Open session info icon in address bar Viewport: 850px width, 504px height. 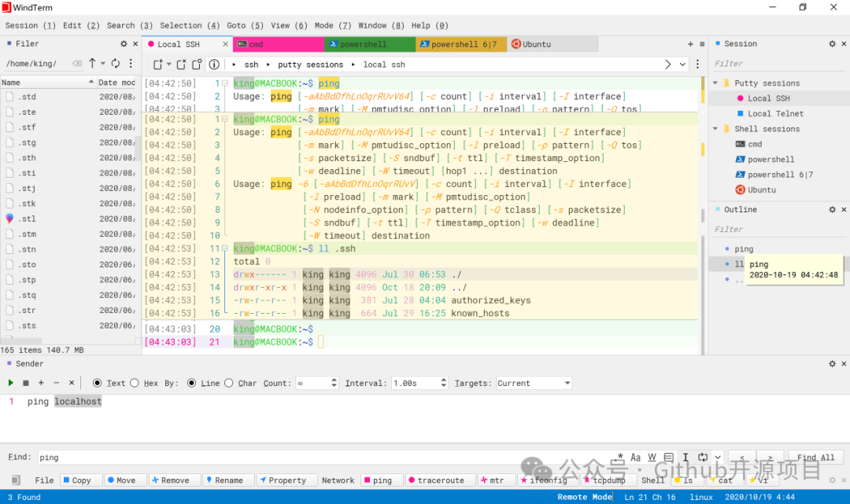214,64
